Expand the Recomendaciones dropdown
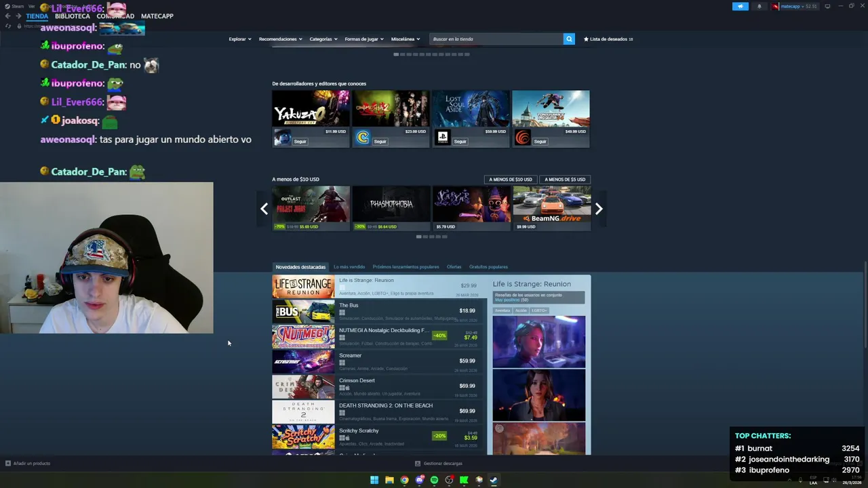 [280, 39]
